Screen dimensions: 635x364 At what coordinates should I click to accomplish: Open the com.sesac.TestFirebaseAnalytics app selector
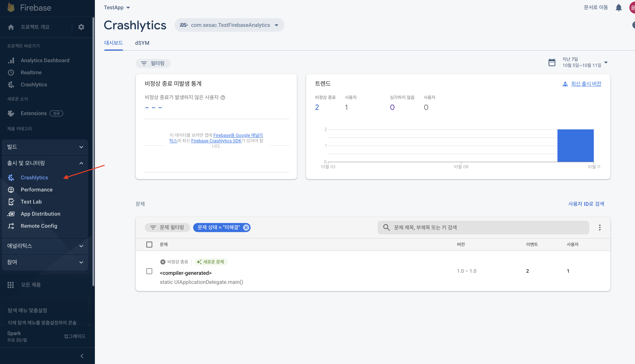[x=229, y=25]
